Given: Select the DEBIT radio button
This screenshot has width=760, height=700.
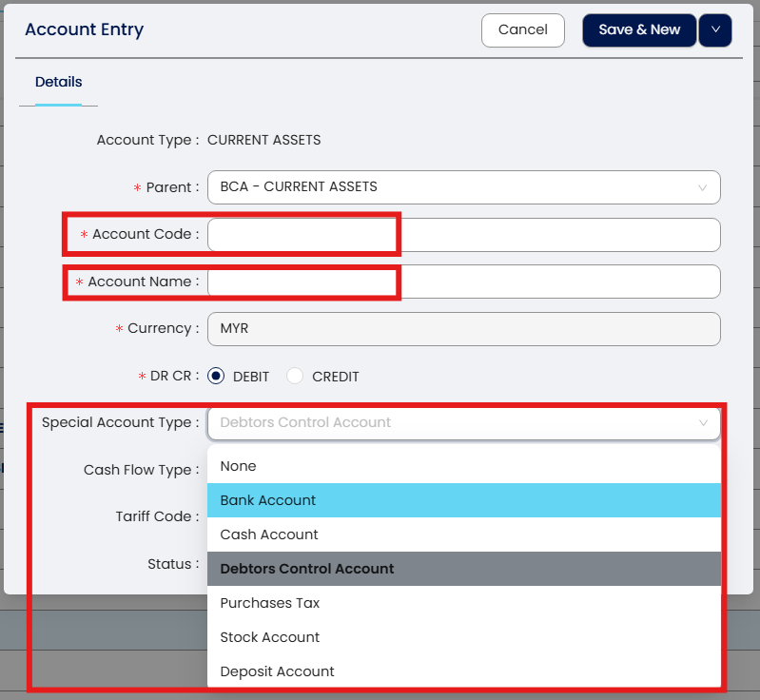Looking at the screenshot, I should coord(216,376).
